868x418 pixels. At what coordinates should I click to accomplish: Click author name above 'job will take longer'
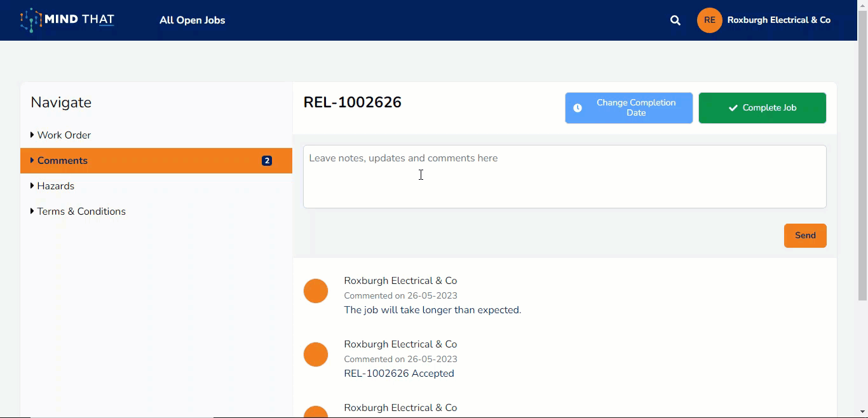[400, 281]
